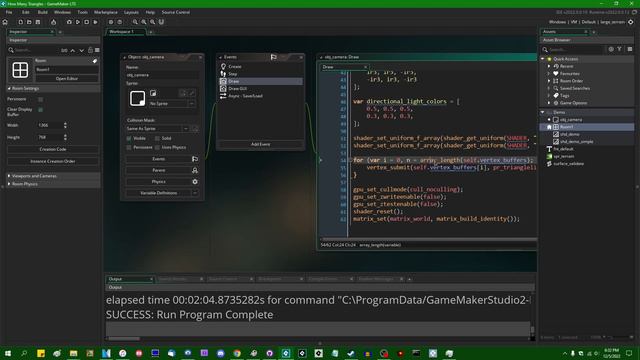Screen dimensions: 640x360
Task: Open the Inspector hamburger menu icon
Action: (97, 50)
